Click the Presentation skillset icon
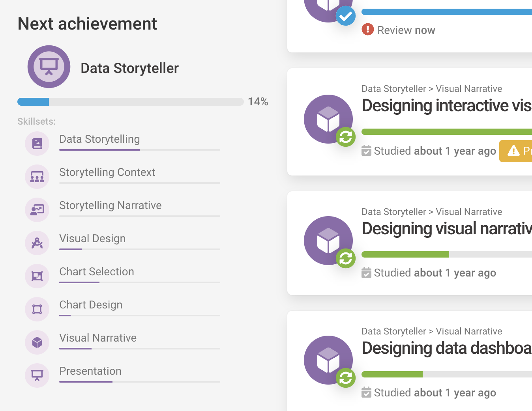This screenshot has height=411, width=532. pyautogui.click(x=37, y=375)
